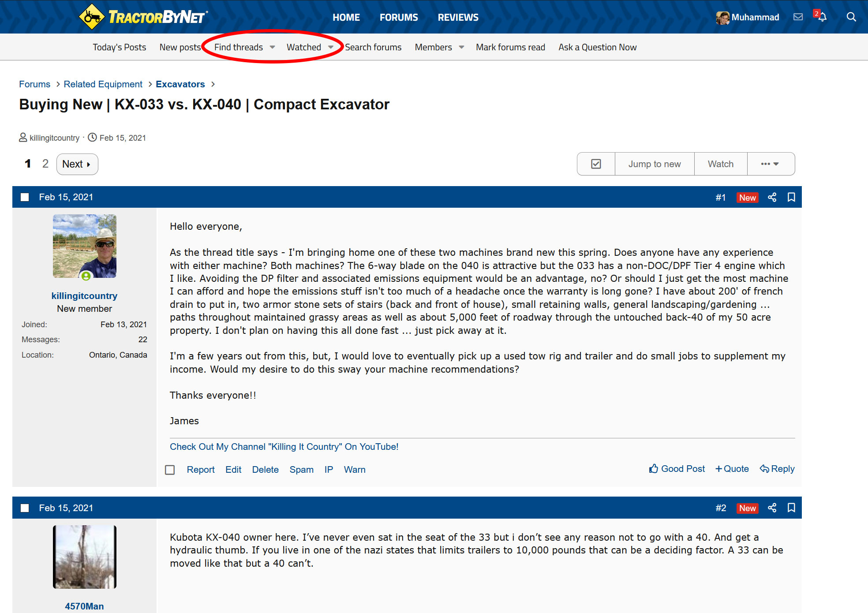The image size is (868, 613).
Task: Click the post #1 date Feb 15, 2021
Action: click(66, 197)
